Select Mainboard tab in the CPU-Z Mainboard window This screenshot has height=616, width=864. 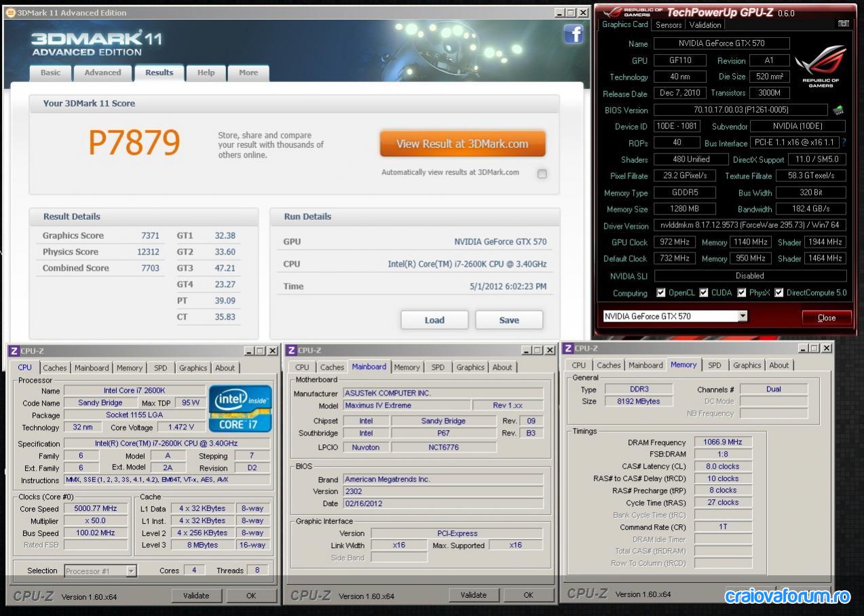[x=369, y=366]
